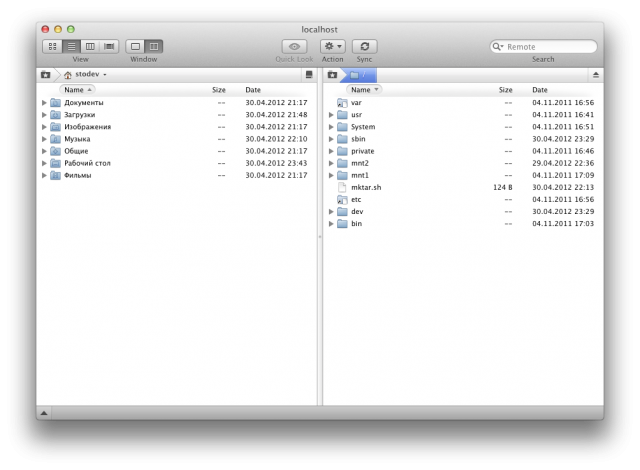Image resolution: width=640 pixels, height=470 pixels.
Task: Click the Quick Look eye button
Action: [x=294, y=46]
